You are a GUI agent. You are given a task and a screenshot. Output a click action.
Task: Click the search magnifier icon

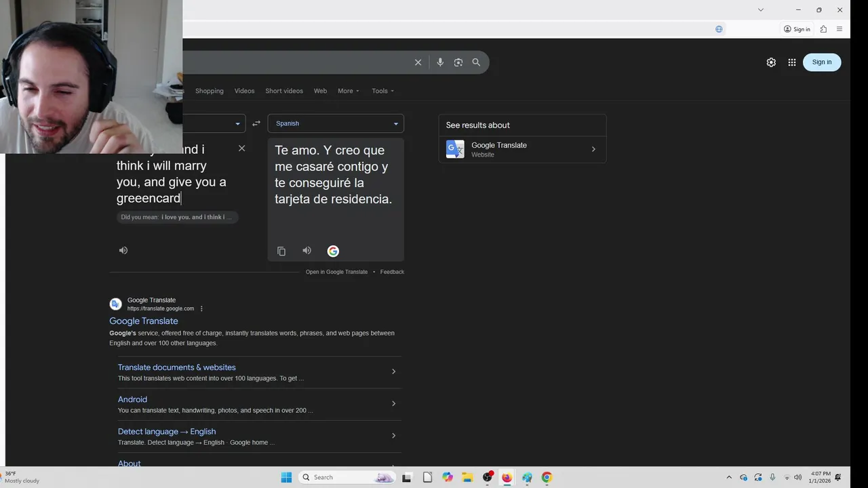point(476,62)
